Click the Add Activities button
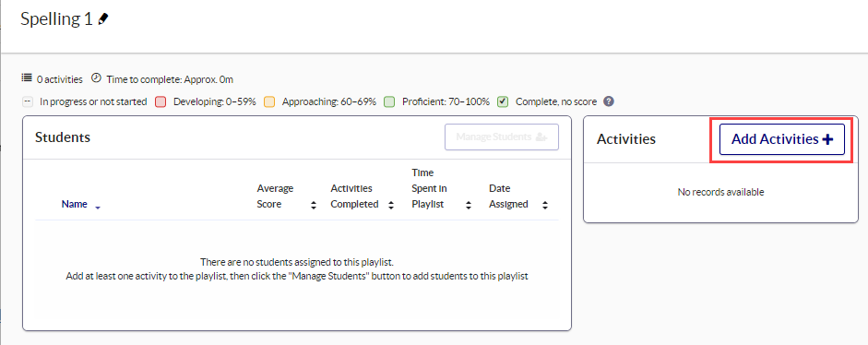This screenshot has height=345, width=868. pos(781,139)
